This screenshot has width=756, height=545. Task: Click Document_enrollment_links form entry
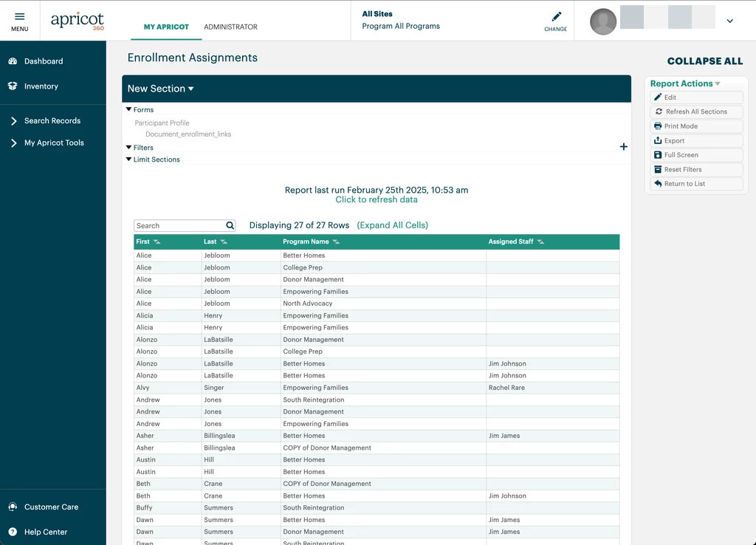pyautogui.click(x=188, y=134)
